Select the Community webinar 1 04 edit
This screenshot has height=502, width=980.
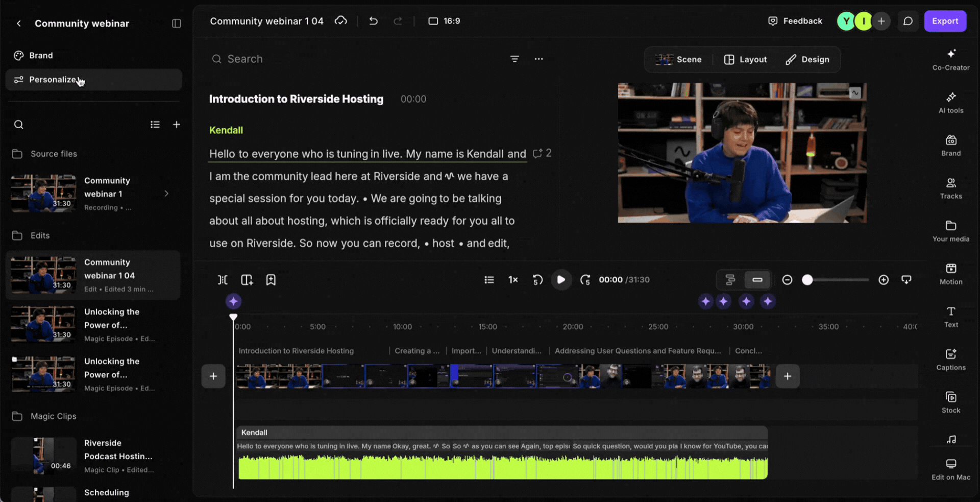93,275
